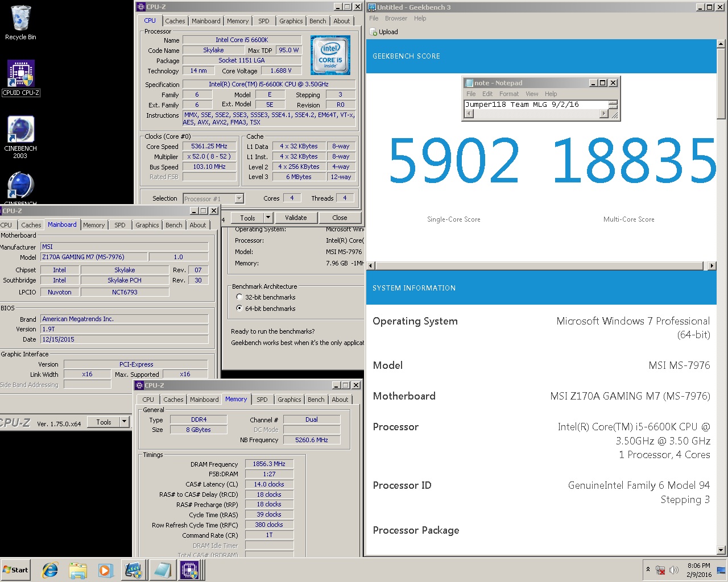This screenshot has height=582, width=728.
Task: Show hidden system tray icons
Action: point(648,569)
